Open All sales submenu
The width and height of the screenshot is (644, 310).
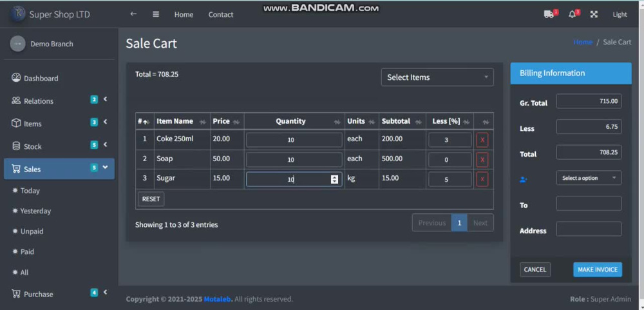click(24, 272)
